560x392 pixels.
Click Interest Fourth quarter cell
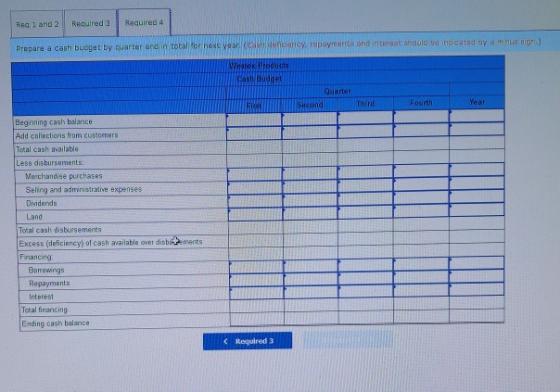[x=421, y=291]
